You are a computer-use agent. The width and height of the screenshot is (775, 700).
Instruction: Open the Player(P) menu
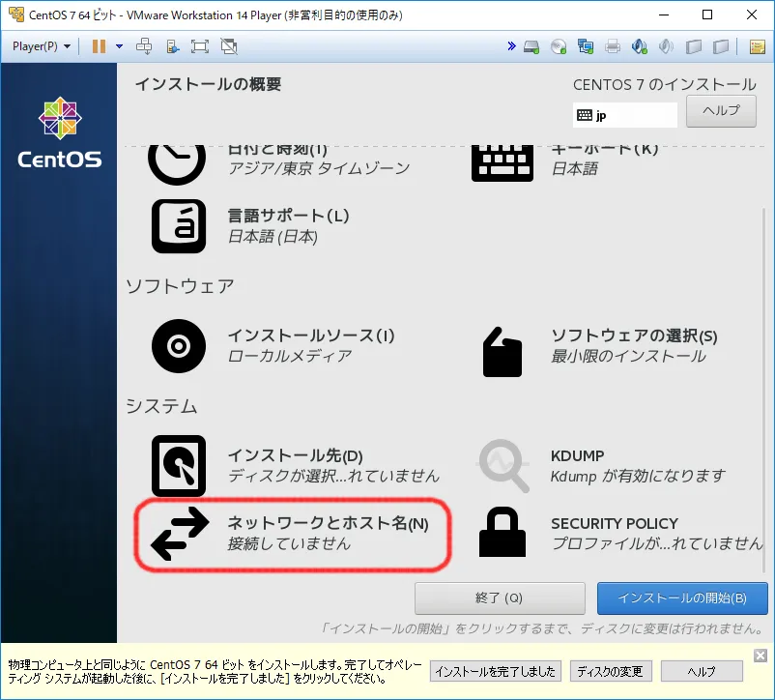pos(42,46)
